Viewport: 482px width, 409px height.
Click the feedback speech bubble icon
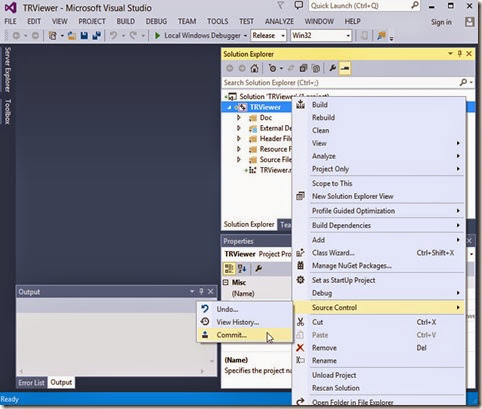point(299,6)
